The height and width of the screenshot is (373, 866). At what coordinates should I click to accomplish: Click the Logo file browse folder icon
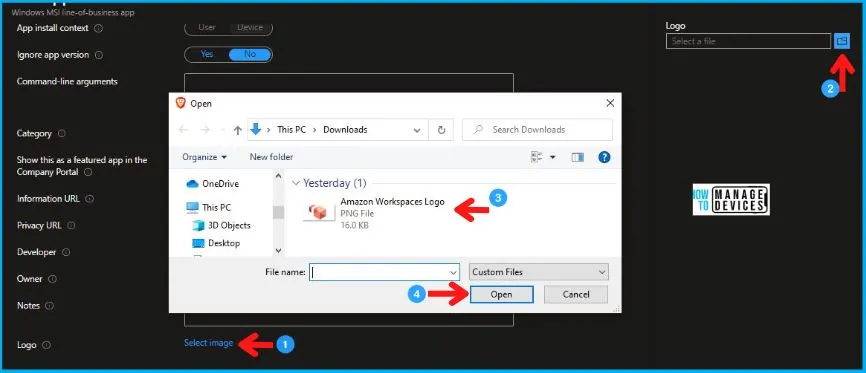click(x=841, y=41)
